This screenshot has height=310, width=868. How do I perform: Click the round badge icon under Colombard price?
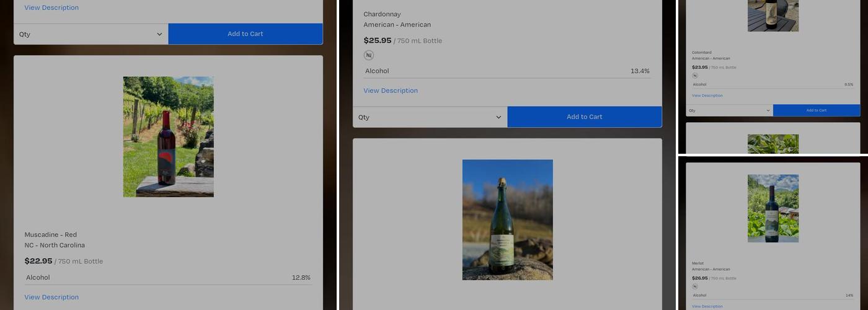coord(694,76)
